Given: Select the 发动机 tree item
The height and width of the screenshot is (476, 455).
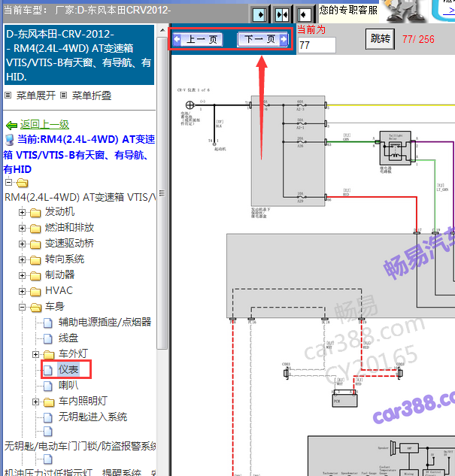Looking at the screenshot, I should tap(60, 211).
